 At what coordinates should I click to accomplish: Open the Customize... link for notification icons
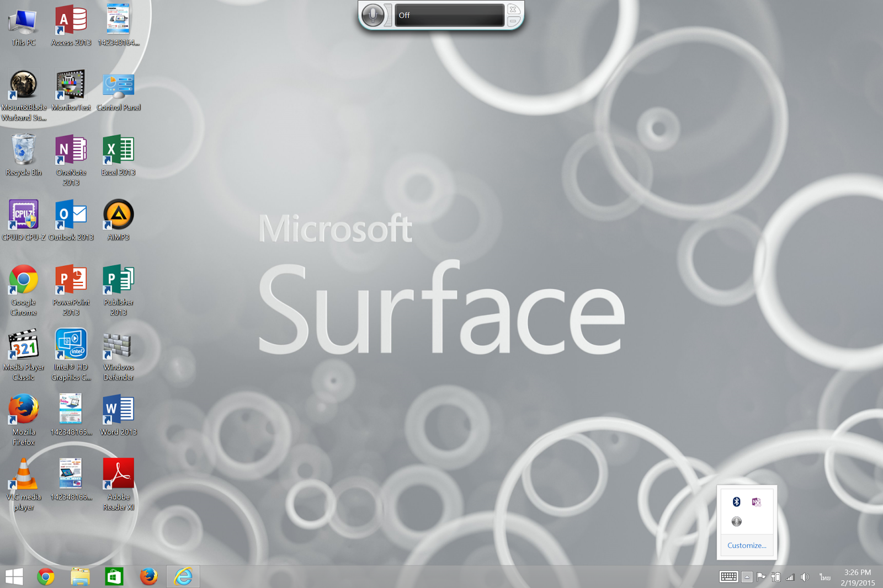(747, 546)
